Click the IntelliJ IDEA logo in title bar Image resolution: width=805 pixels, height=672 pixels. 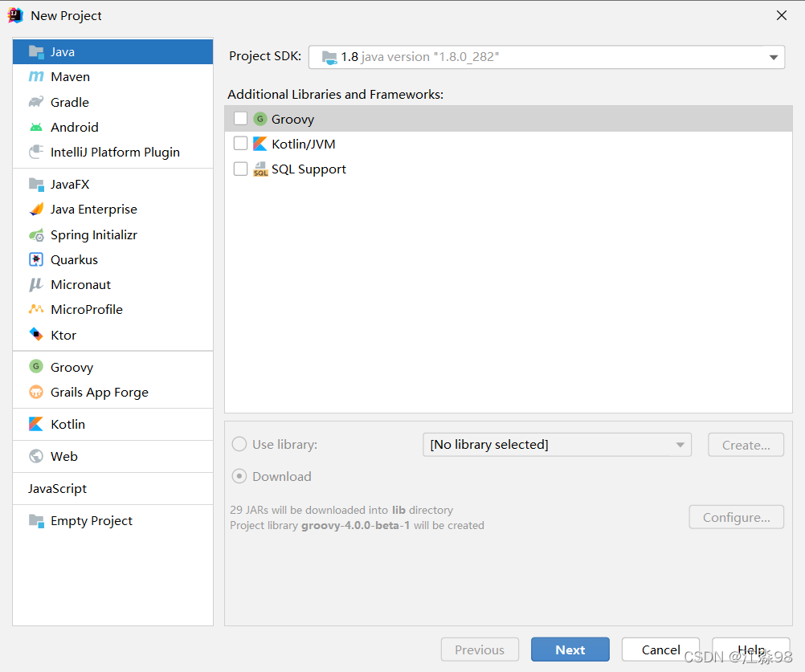15,15
